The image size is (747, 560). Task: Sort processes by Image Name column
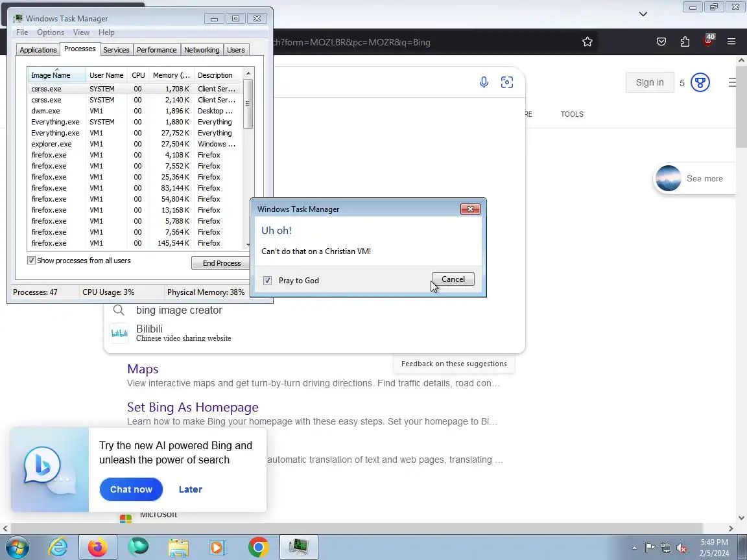[x=56, y=75]
